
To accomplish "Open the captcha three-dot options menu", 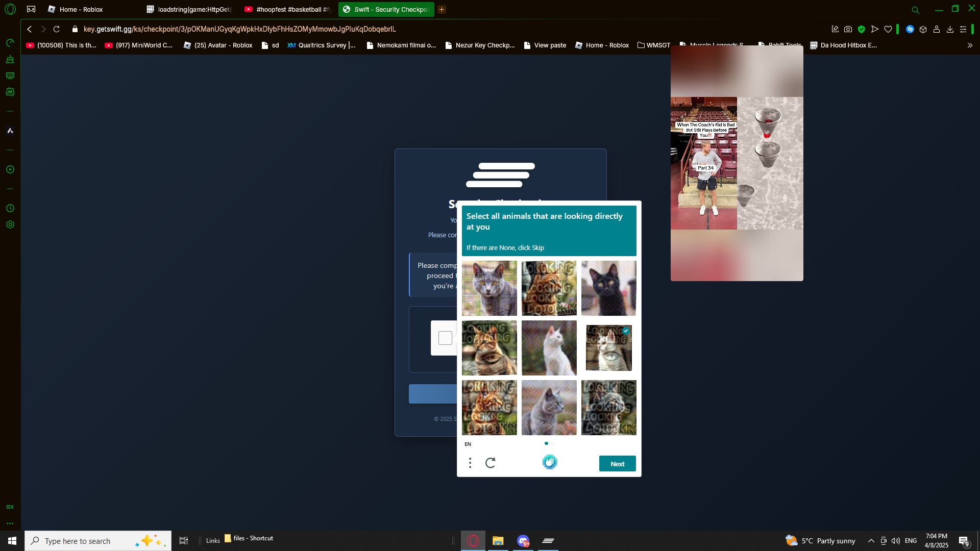I will click(x=470, y=463).
